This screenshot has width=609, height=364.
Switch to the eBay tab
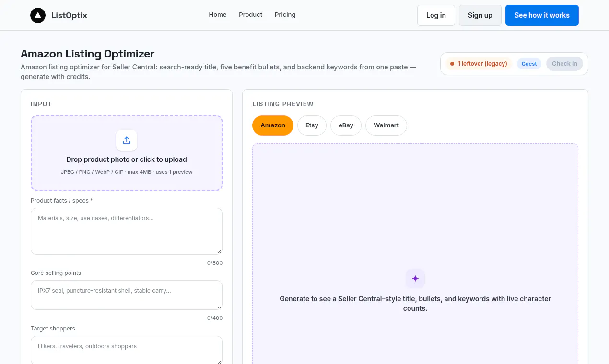pyautogui.click(x=346, y=125)
